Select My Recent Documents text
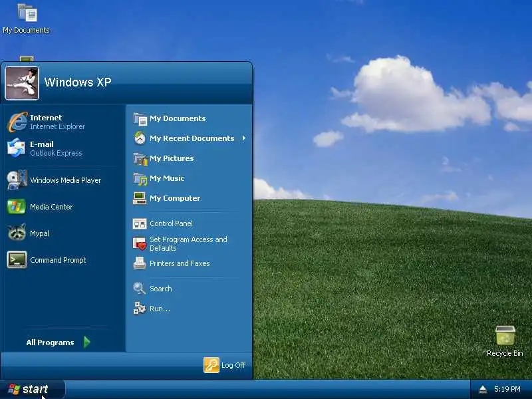This screenshot has width=532, height=399. (x=192, y=138)
